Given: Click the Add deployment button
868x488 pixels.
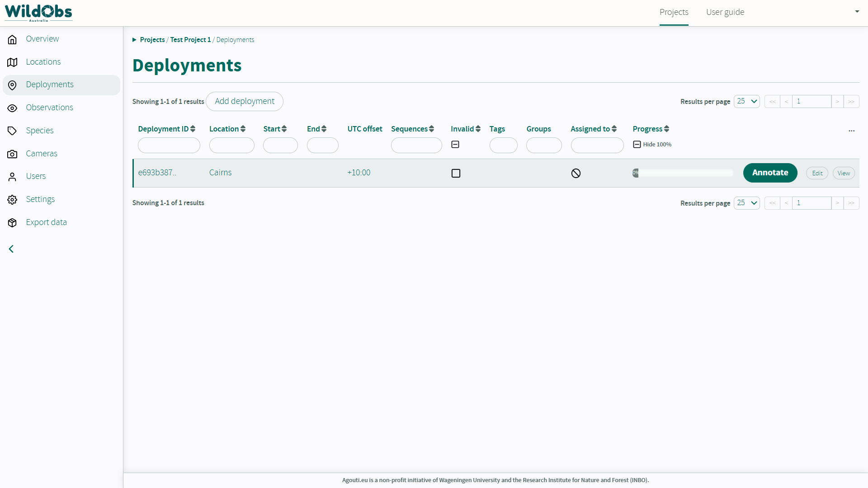Looking at the screenshot, I should click(x=244, y=101).
